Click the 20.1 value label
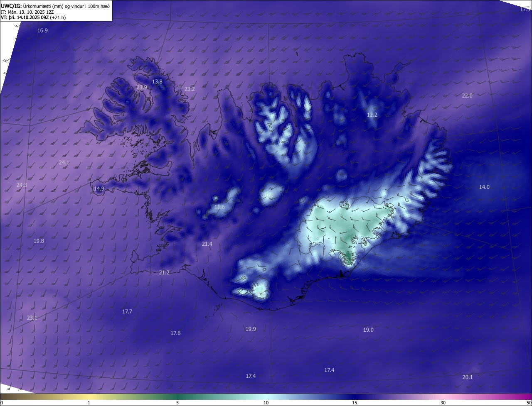532x406 pixels. click(468, 377)
